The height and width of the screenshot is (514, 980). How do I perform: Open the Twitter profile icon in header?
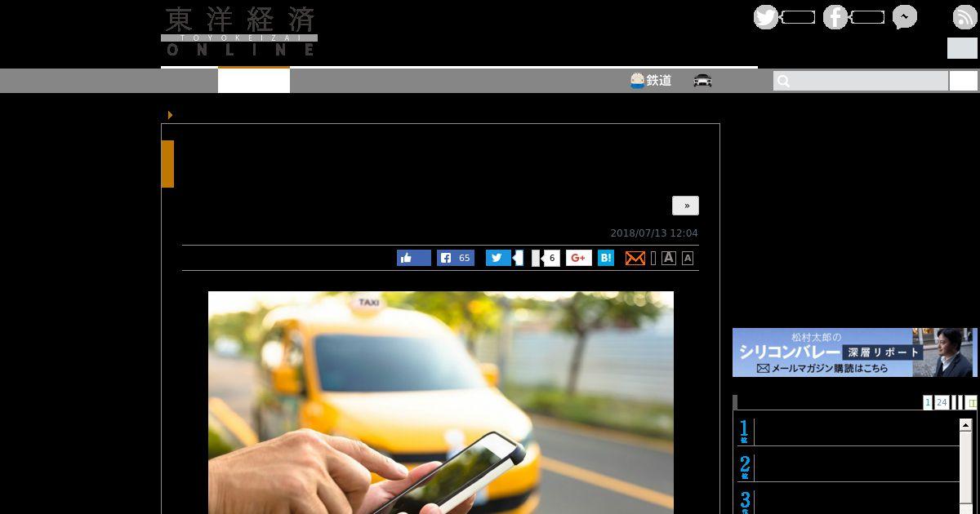click(x=765, y=17)
